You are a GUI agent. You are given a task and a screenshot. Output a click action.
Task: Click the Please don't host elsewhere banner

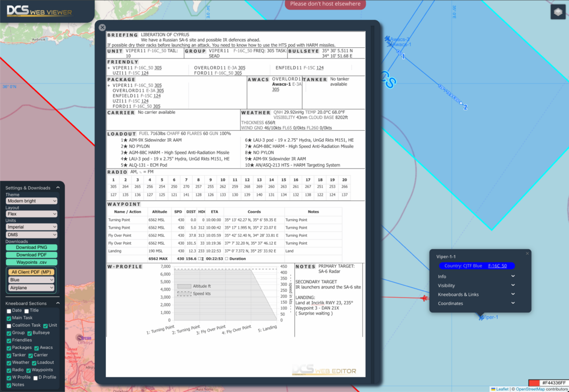(x=325, y=4)
